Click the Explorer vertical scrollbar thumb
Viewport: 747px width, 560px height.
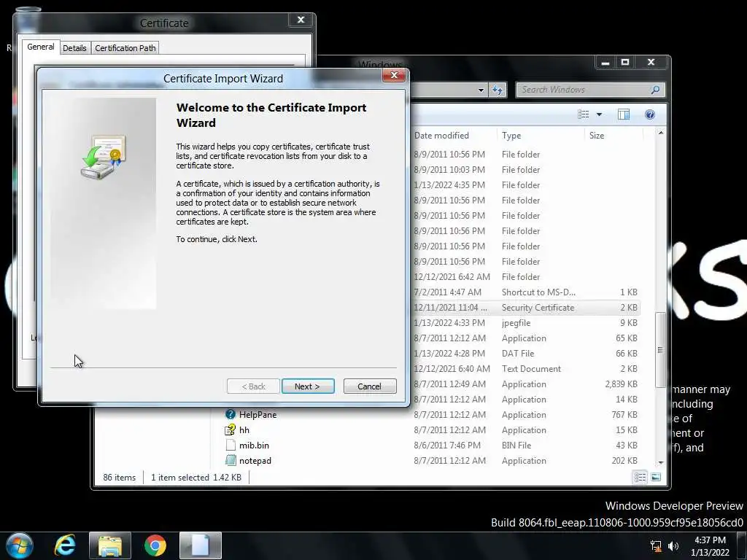point(660,350)
